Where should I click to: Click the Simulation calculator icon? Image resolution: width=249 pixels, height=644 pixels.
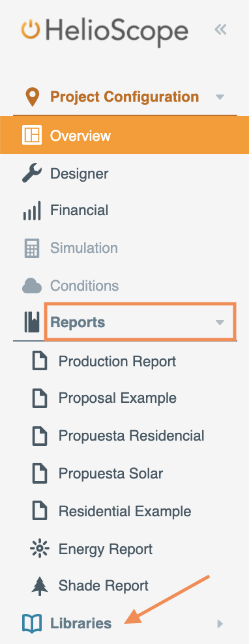32,248
